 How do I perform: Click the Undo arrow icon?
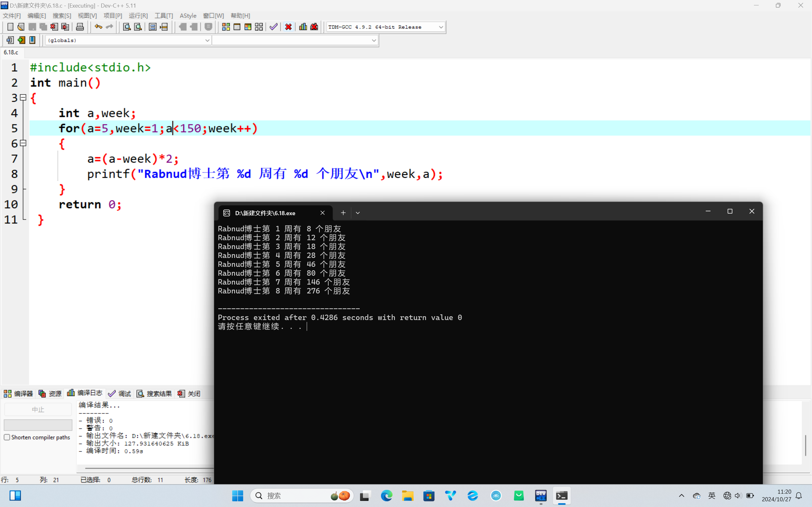[x=98, y=27]
